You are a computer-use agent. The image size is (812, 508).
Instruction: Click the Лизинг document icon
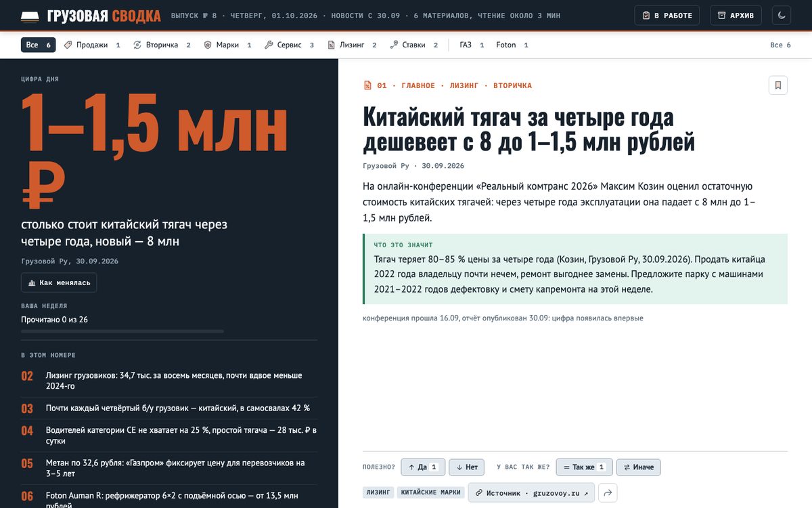coord(332,45)
